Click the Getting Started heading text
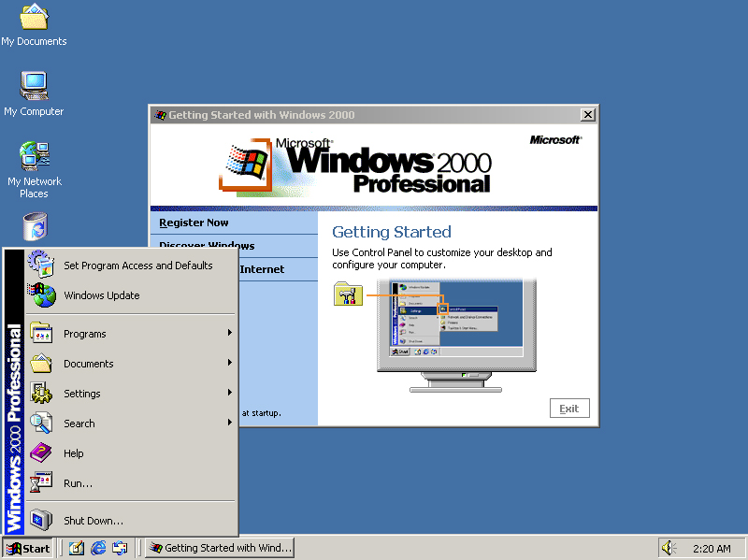 [392, 232]
